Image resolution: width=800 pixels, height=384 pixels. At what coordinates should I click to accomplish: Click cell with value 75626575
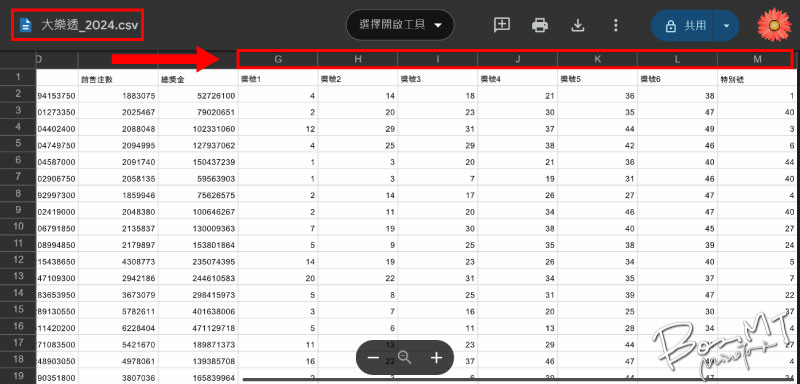click(x=198, y=195)
